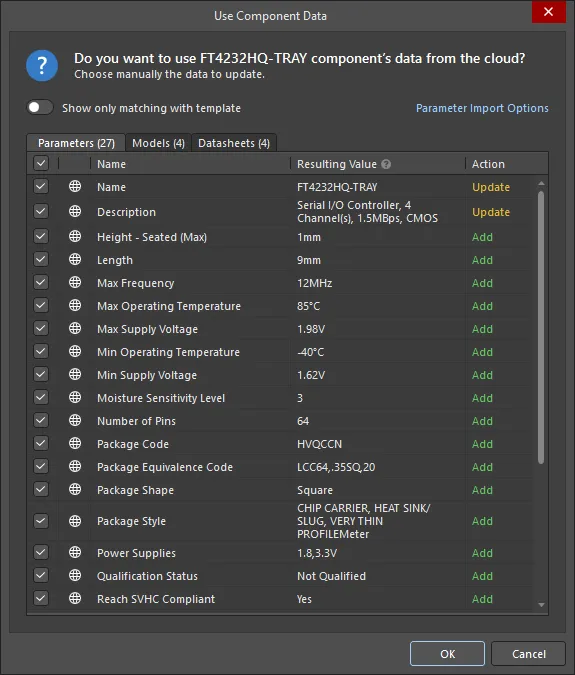575x675 pixels.
Task: Click the globe icon beside Package Shape
Action: point(75,489)
